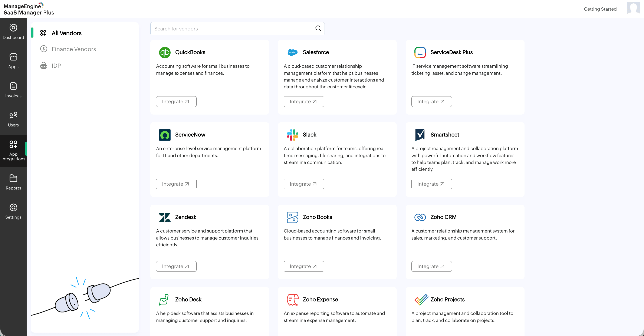Integrate Zoho Books
644x336 pixels.
coord(304,267)
